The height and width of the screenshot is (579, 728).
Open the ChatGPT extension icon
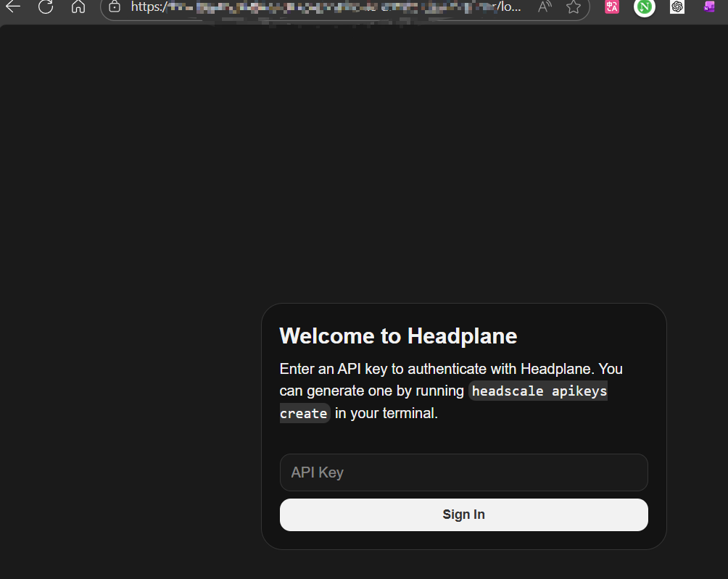[x=677, y=7]
